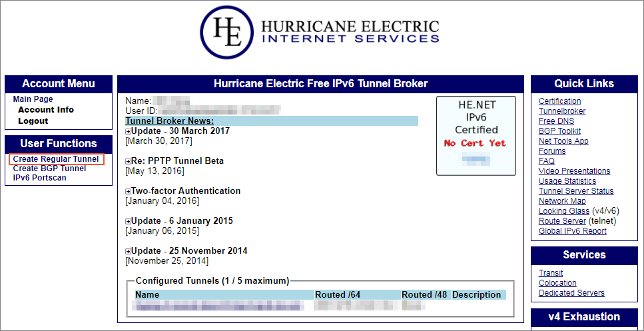
Task: Click the Colocation service link
Action: [558, 283]
